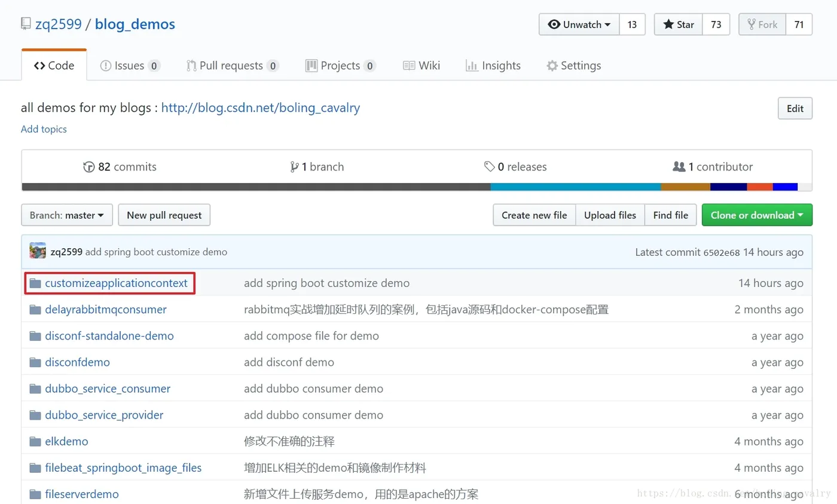Image resolution: width=837 pixels, height=504 pixels.
Task: Open the dubbo_service_provider folder name
Action: [104, 415]
